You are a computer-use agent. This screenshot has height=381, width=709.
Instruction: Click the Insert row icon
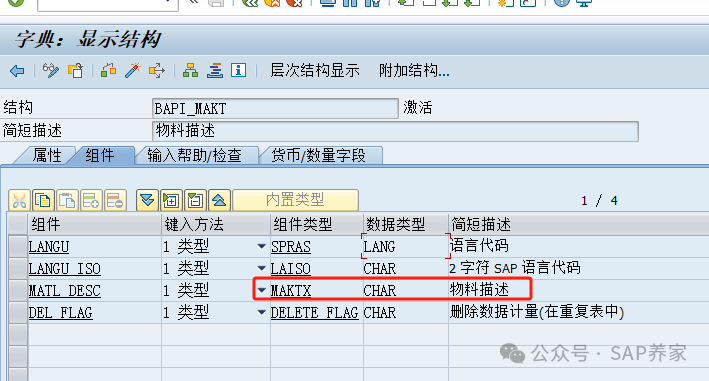point(91,200)
